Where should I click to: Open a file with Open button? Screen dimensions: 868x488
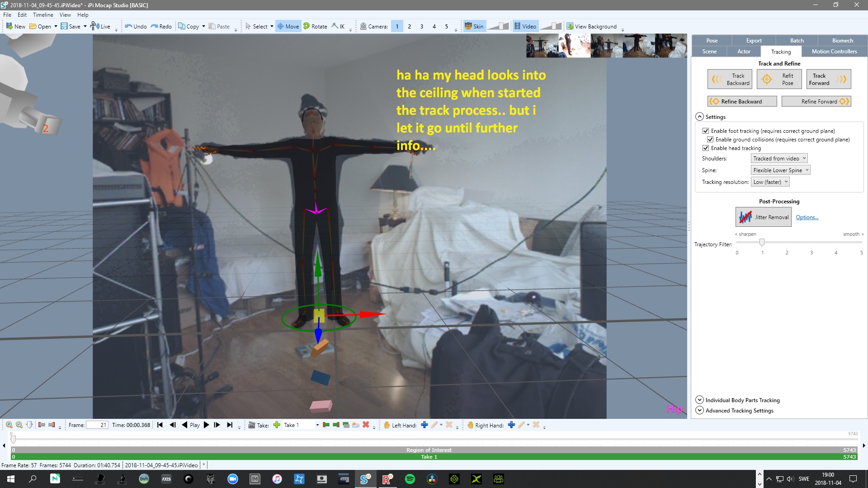[40, 26]
